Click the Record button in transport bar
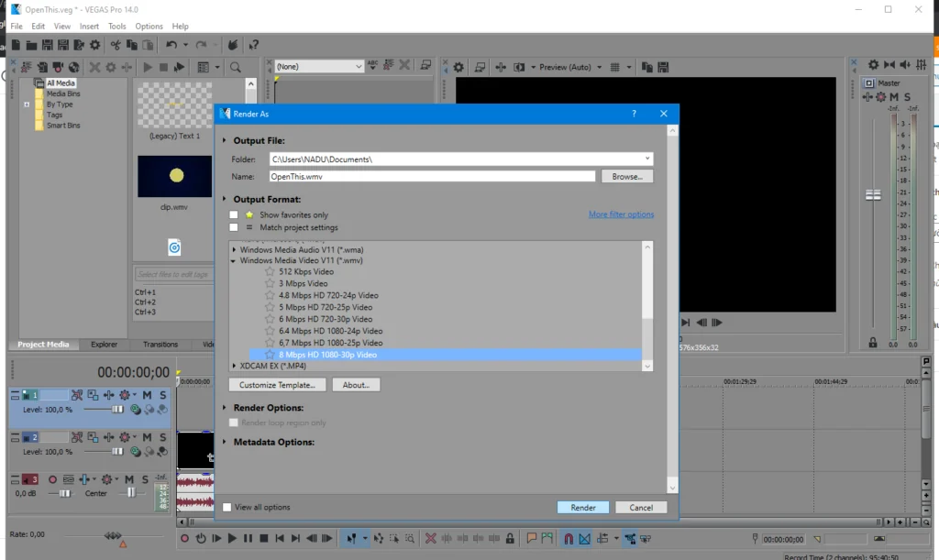Image resolution: width=939 pixels, height=560 pixels. coord(184,539)
